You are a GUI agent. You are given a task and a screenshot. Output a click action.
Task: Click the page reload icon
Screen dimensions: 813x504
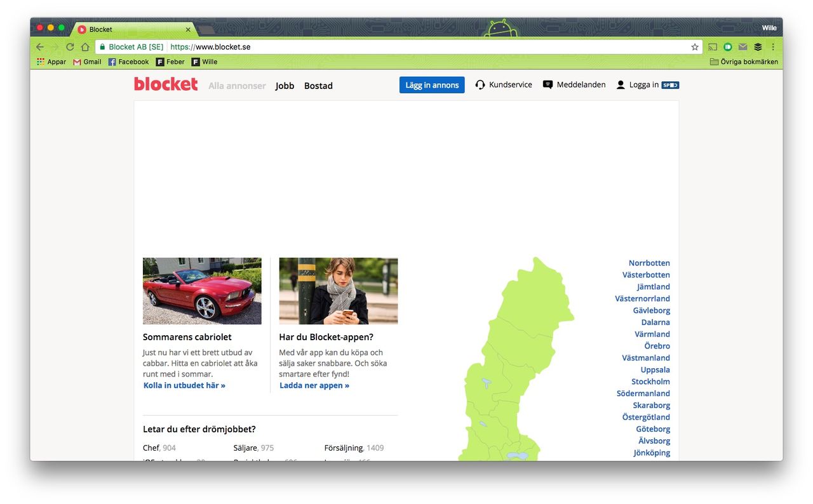tap(70, 46)
